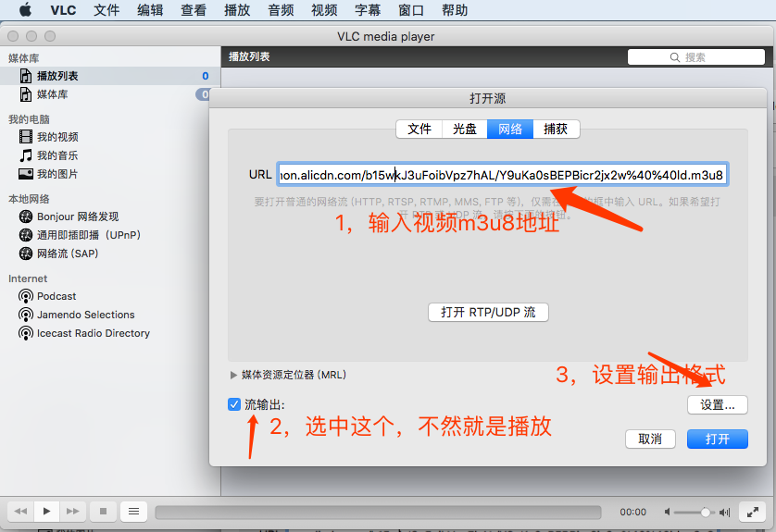This screenshot has height=532, width=776.
Task: Click the blue 打开 button
Action: click(x=717, y=439)
